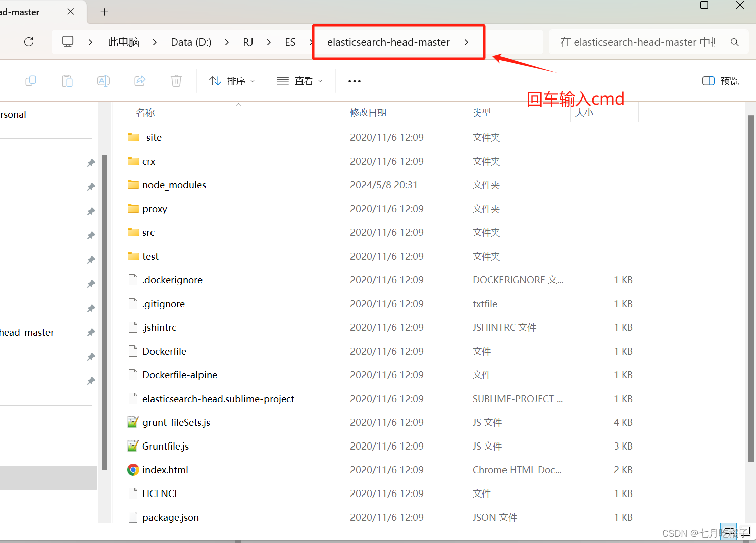Click the date 2024/5/8 20:31
This screenshot has height=543, width=756.
point(384,185)
